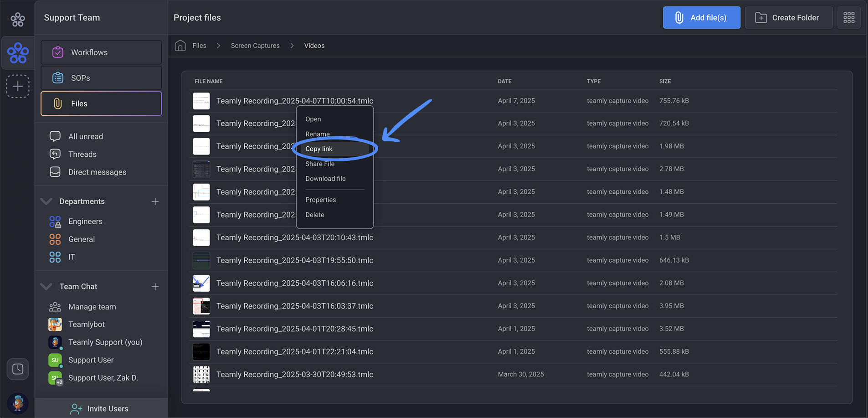The image size is (868, 418).
Task: Sort by the SIZE column header
Action: point(665,81)
